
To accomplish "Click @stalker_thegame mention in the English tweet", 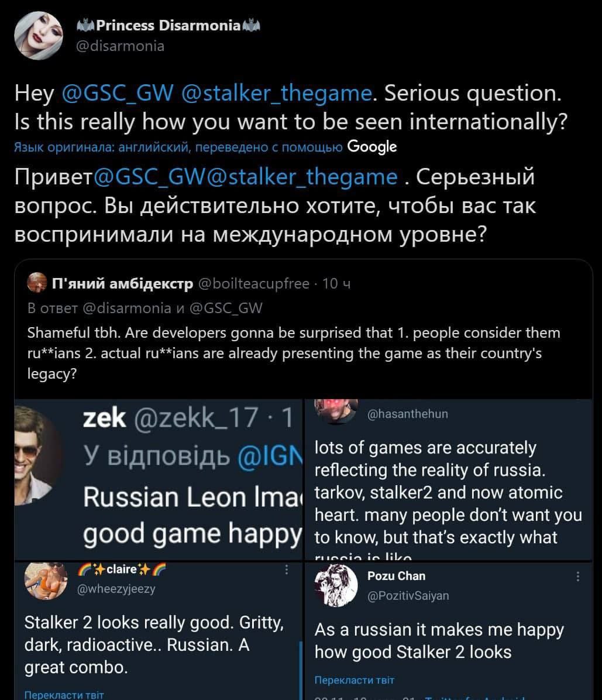I will pyautogui.click(x=277, y=93).
